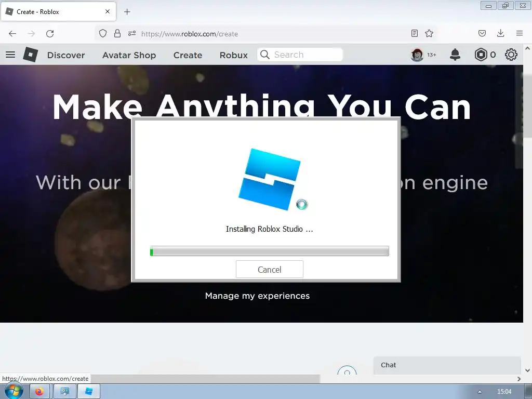Open the Discover page

click(x=66, y=55)
